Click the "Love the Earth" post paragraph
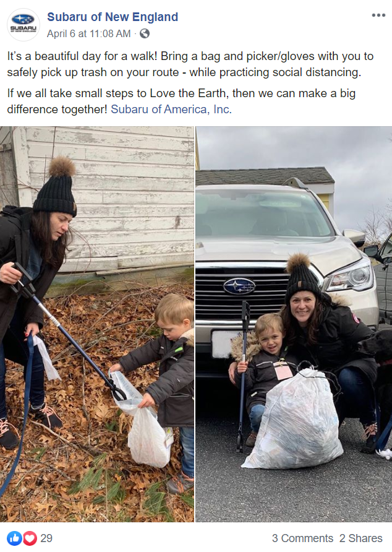The height and width of the screenshot is (552, 392). click(181, 101)
